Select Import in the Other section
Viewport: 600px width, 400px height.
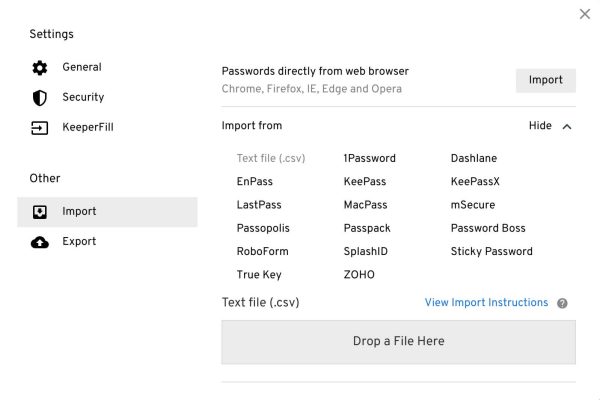(107, 212)
